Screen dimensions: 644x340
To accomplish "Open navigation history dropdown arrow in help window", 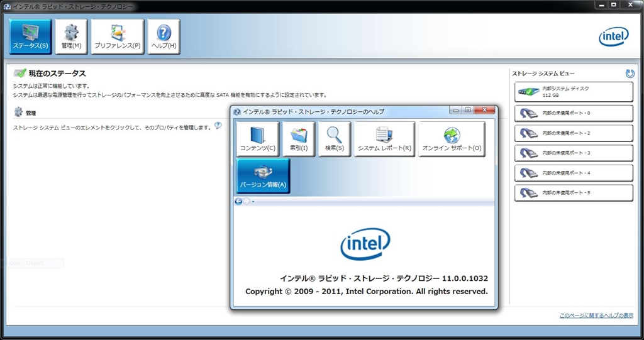I will (253, 202).
